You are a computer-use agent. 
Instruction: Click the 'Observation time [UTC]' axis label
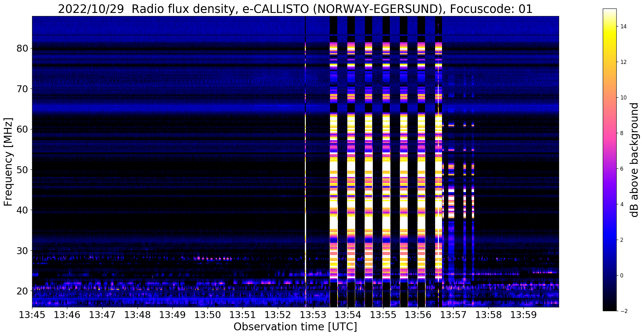(295, 327)
